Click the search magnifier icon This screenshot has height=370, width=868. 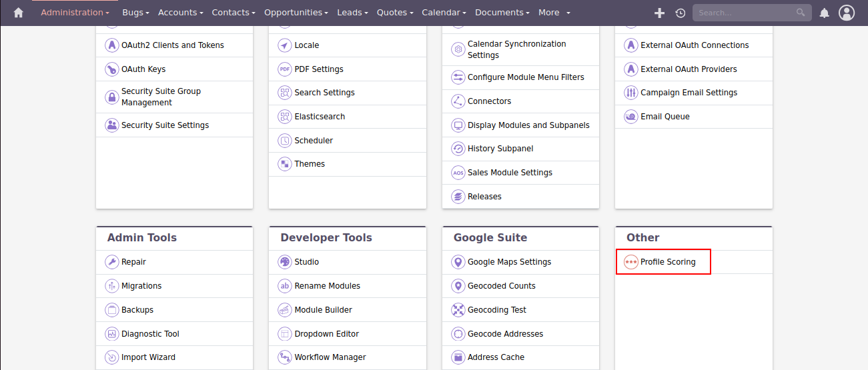click(801, 13)
